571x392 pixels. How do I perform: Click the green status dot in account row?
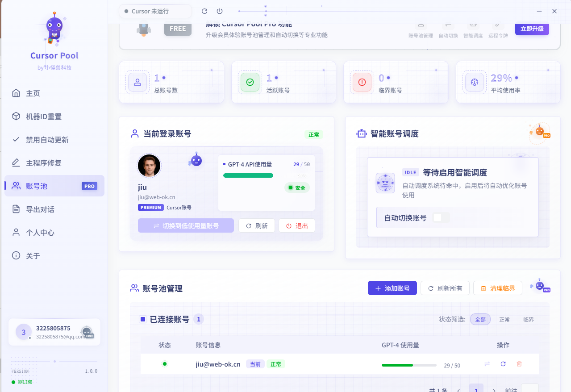165,364
